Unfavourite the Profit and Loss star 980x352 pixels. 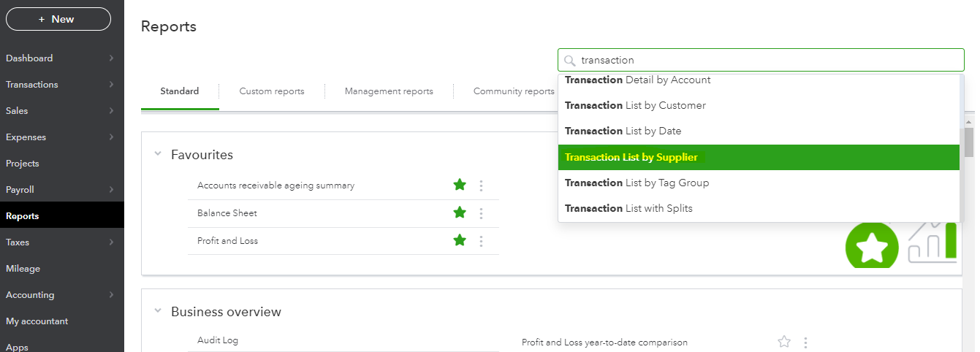click(460, 240)
